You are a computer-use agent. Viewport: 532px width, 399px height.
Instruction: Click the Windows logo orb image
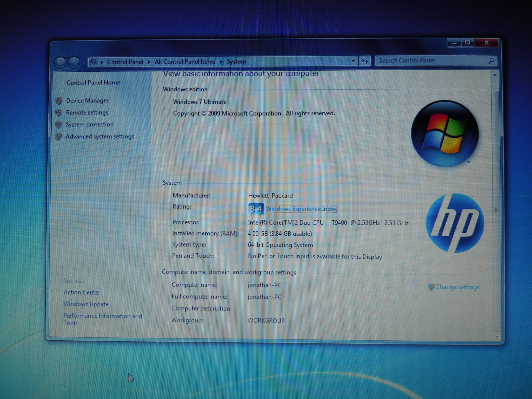tap(445, 134)
